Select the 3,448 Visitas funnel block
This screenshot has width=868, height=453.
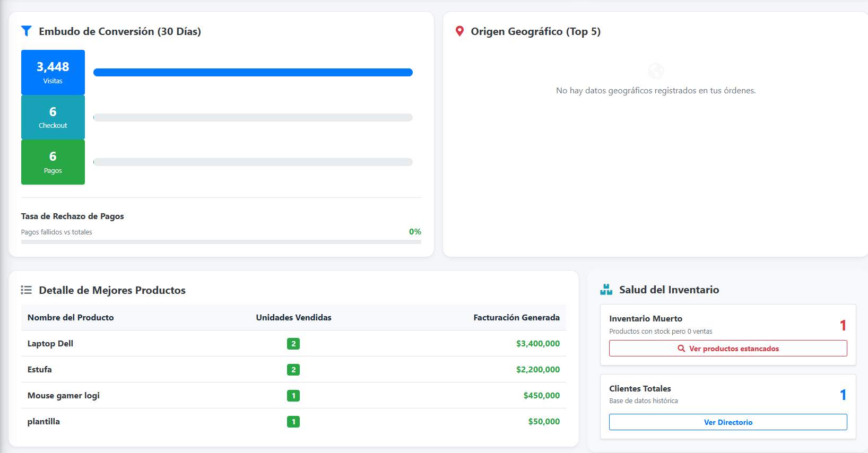pyautogui.click(x=53, y=72)
